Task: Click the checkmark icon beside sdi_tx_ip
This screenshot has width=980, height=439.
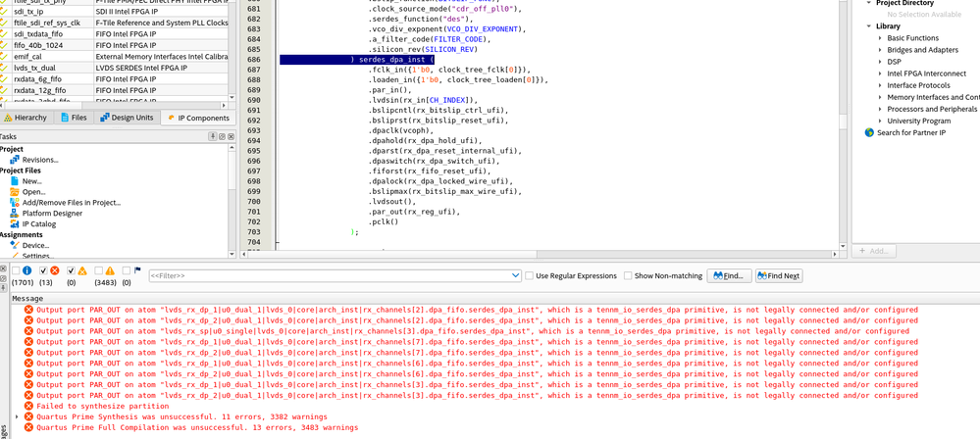Action: point(4,12)
